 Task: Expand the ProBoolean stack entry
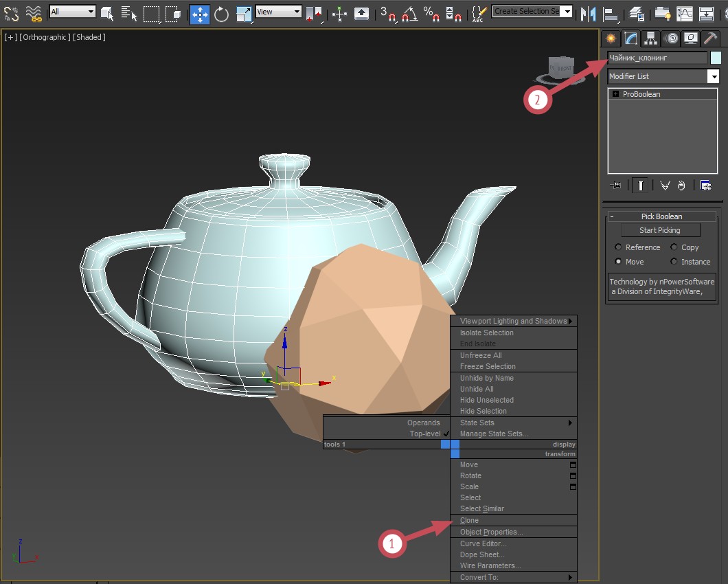[615, 94]
